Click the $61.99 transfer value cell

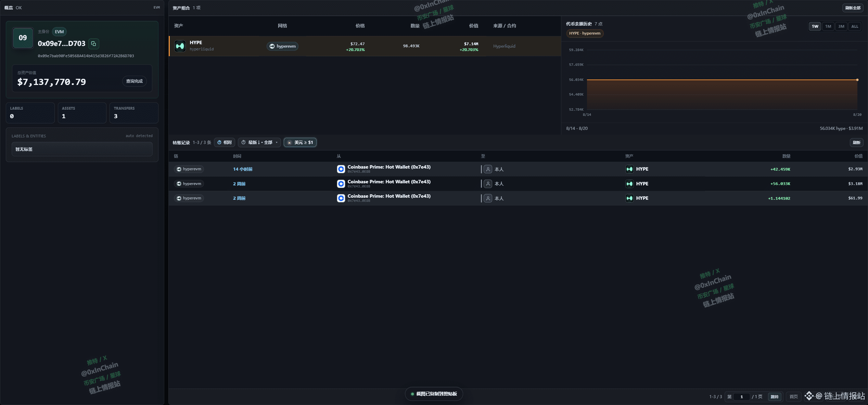click(x=855, y=198)
